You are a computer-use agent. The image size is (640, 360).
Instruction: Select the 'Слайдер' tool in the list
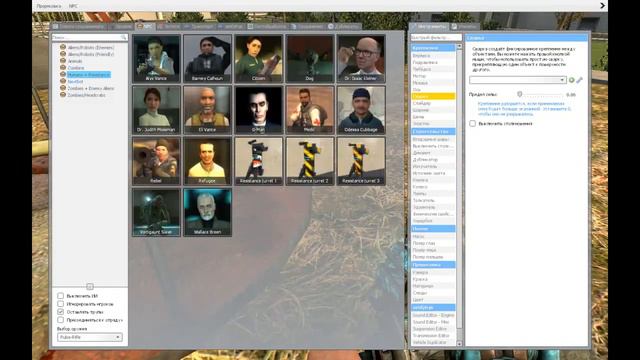click(x=433, y=103)
